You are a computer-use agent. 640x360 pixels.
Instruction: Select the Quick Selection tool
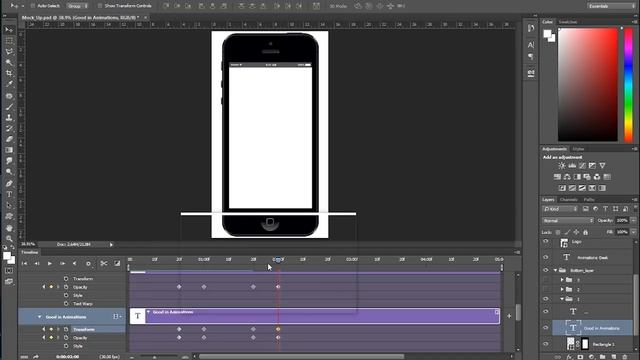point(9,62)
